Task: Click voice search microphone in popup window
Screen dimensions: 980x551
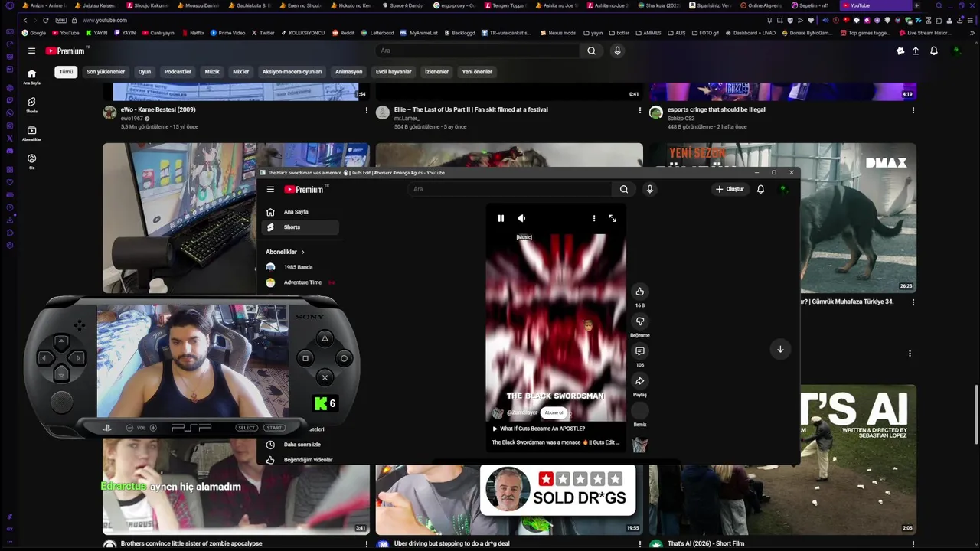Action: [649, 189]
